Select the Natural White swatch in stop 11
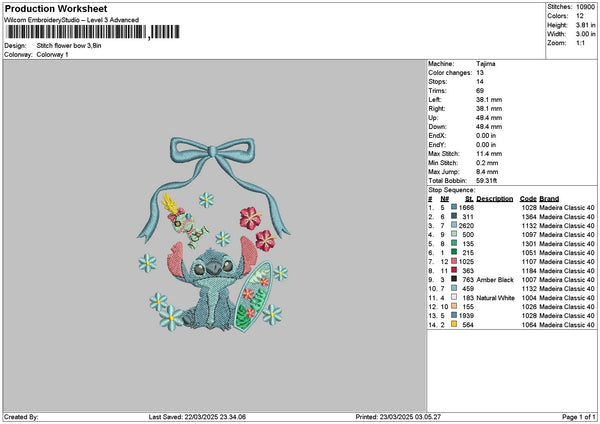The width and height of the screenshot is (600, 424). click(x=454, y=297)
